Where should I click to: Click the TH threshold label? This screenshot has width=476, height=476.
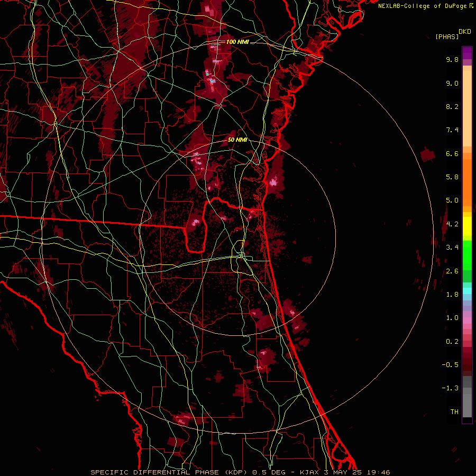(x=454, y=412)
